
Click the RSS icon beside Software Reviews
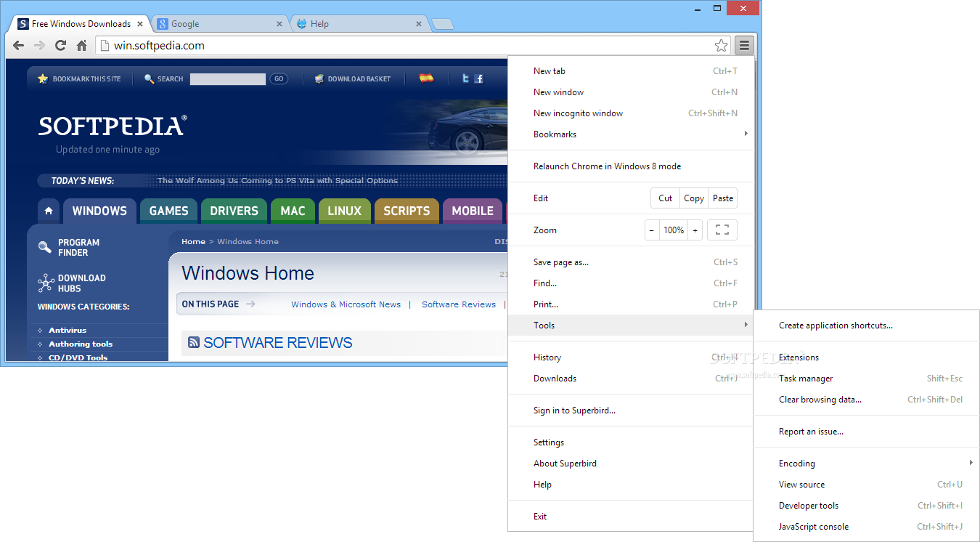point(194,342)
